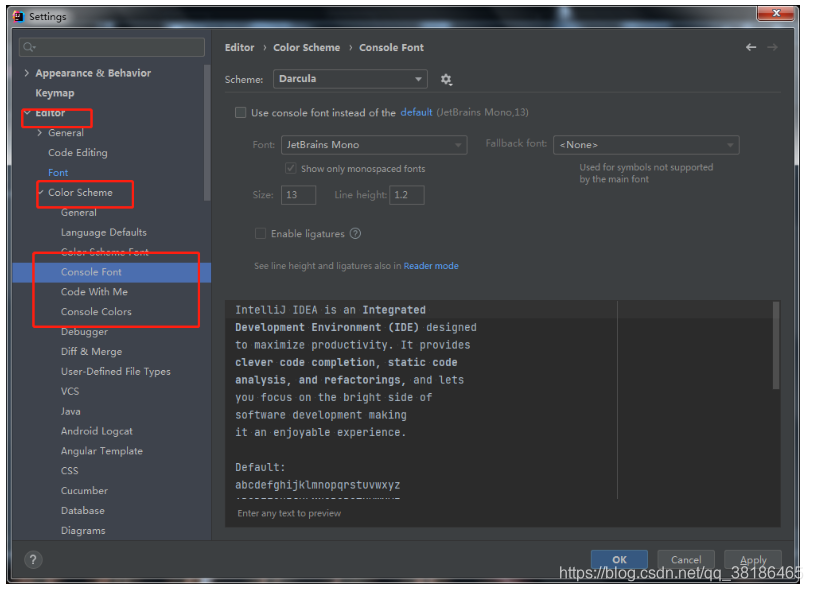
Task: Select General under Color Scheme
Action: point(79,213)
